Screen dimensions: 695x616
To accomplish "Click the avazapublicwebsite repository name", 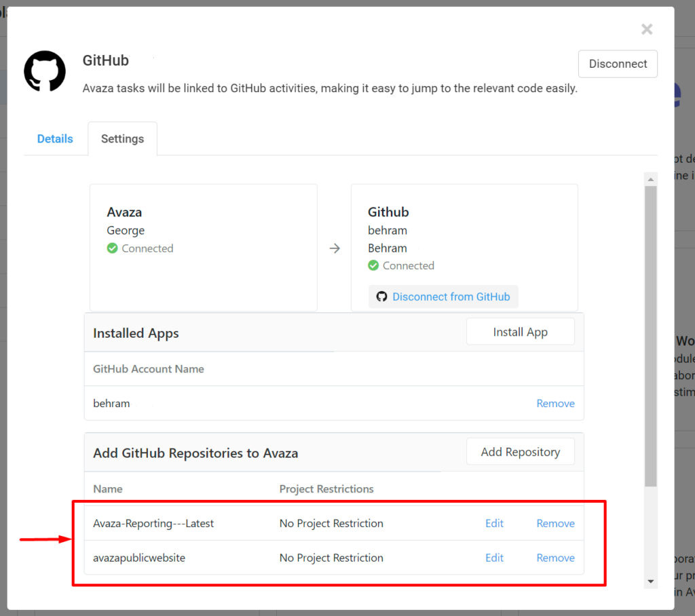I will click(x=139, y=558).
